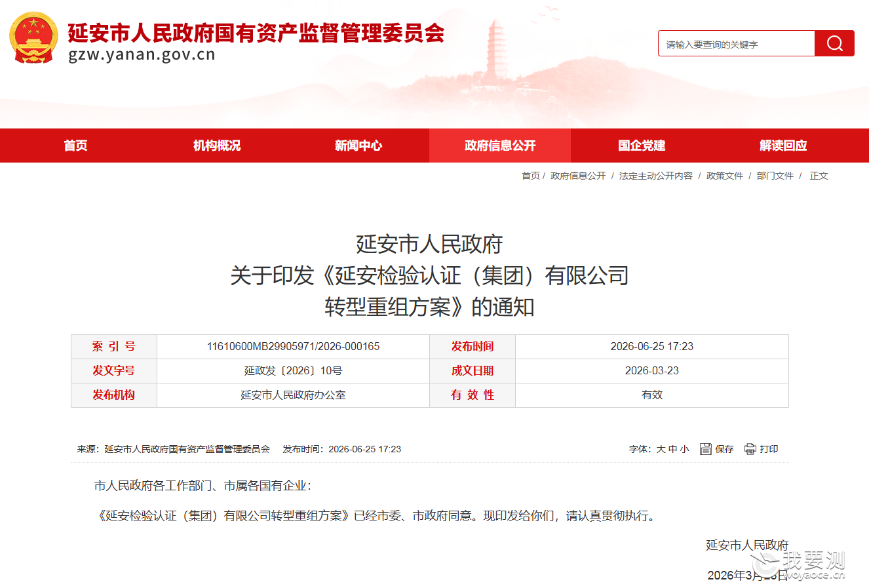This screenshot has width=869, height=588.
Task: Click the 发布机构 table label
Action: click(113, 395)
